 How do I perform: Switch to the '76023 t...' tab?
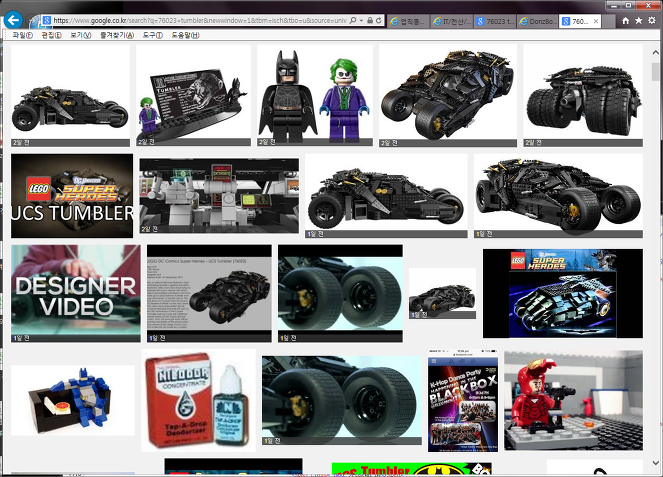(495, 21)
